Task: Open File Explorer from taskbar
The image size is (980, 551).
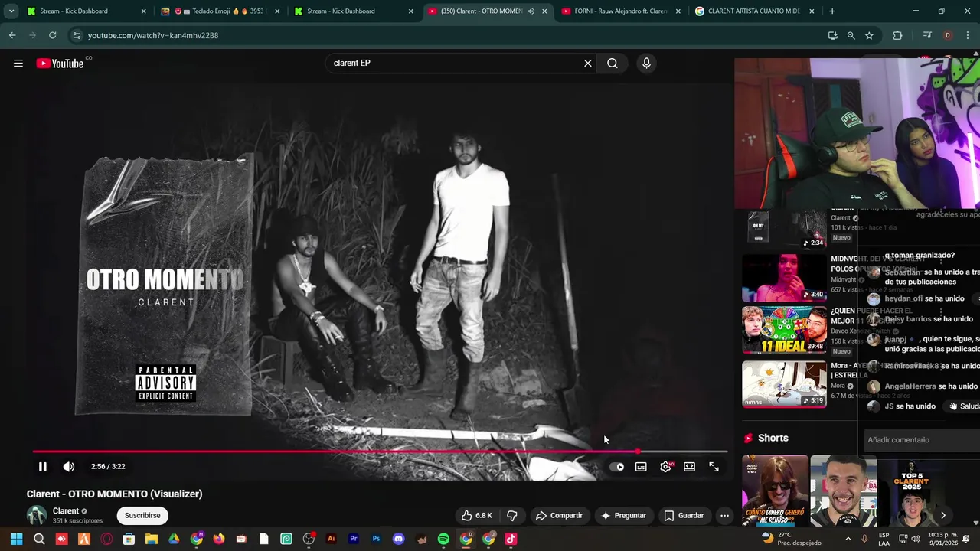Action: coord(152,539)
